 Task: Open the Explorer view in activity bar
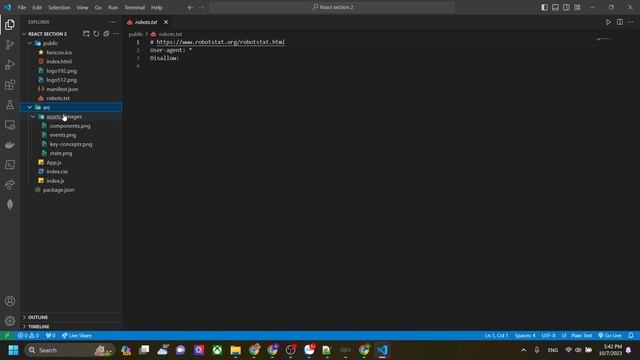tap(10, 25)
